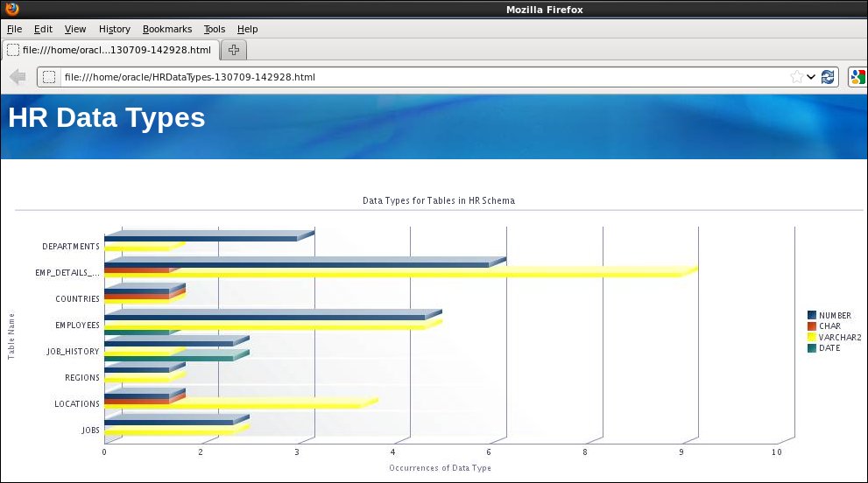The image size is (868, 483).
Task: Click the NUMBER legend label
Action: pos(836,315)
